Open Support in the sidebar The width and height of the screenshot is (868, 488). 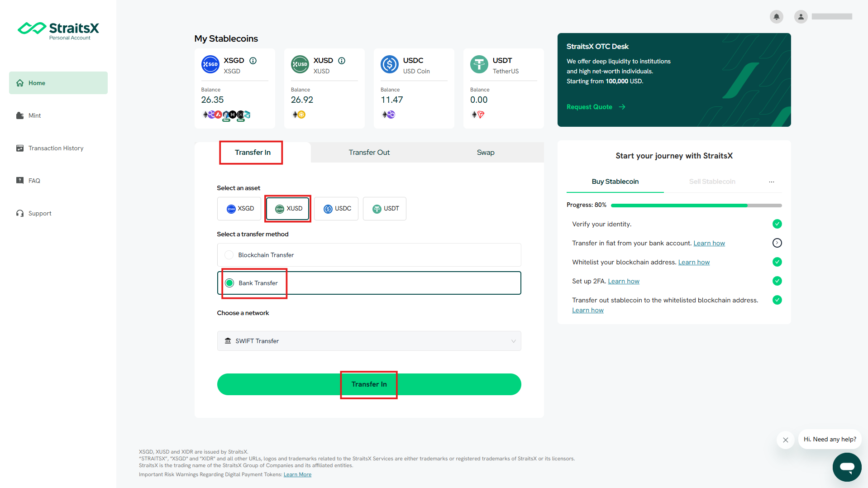(x=58, y=213)
